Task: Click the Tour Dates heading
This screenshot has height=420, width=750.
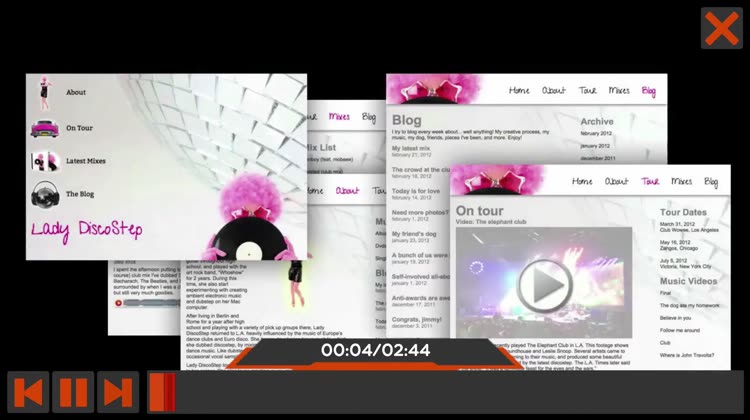Action: 683,212
